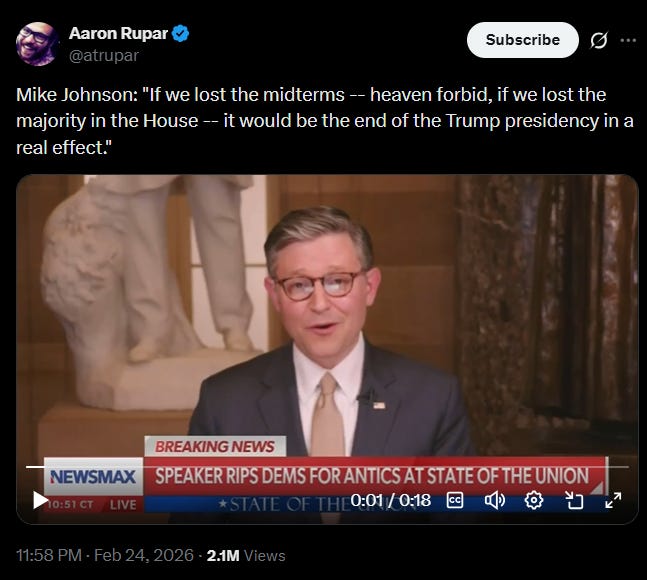Click the NEWSMAX logo in the video

tap(93, 476)
